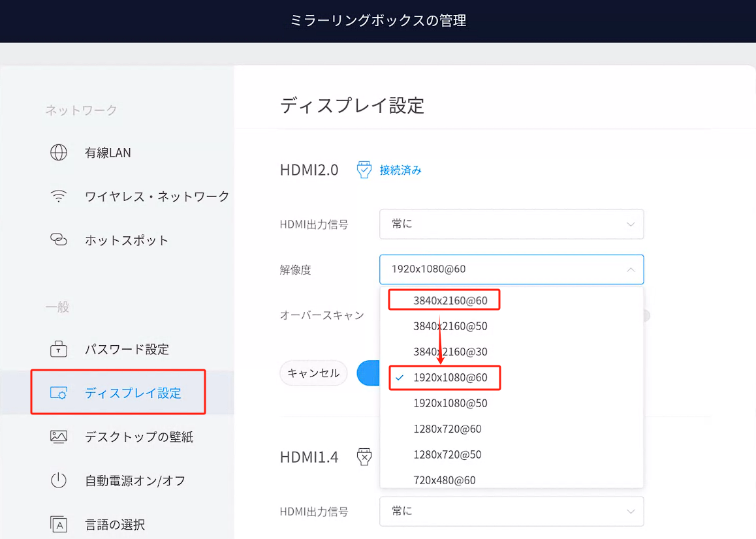The image size is (756, 539).
Task: Pick 3840x2160@30 in the resolution list
Action: [x=450, y=352]
